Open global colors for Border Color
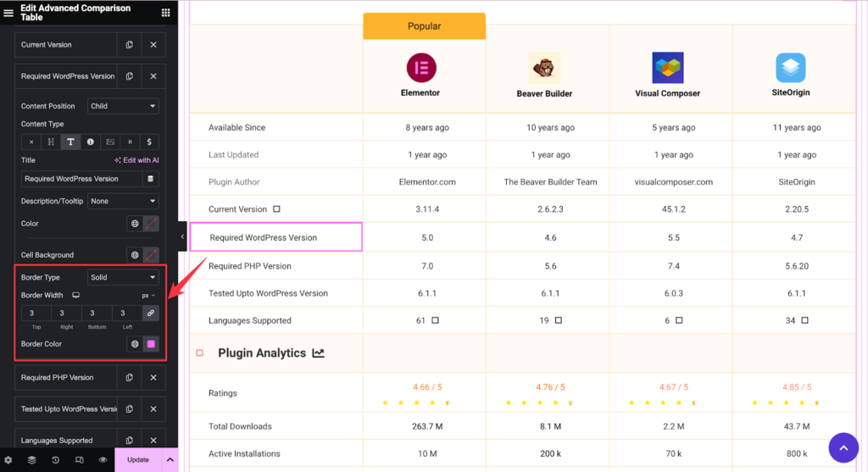The height and width of the screenshot is (472, 868). click(135, 344)
